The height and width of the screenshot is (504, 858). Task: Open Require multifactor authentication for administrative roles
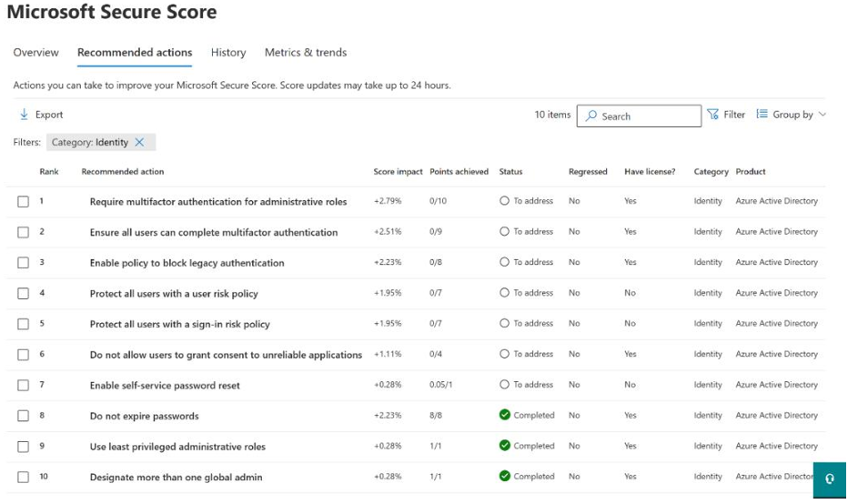point(218,202)
